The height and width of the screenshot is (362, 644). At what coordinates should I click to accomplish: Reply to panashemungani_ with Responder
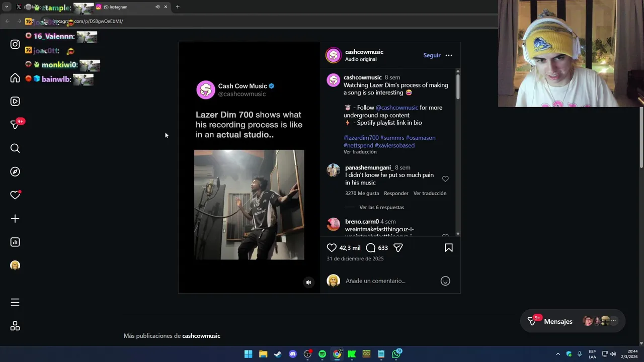[x=396, y=193]
